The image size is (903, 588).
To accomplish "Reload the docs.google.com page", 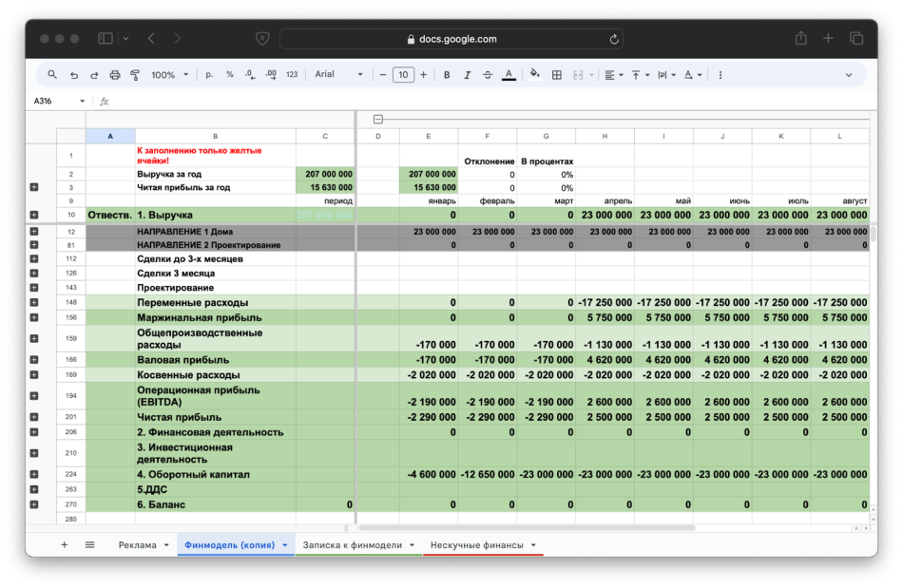I will (614, 39).
